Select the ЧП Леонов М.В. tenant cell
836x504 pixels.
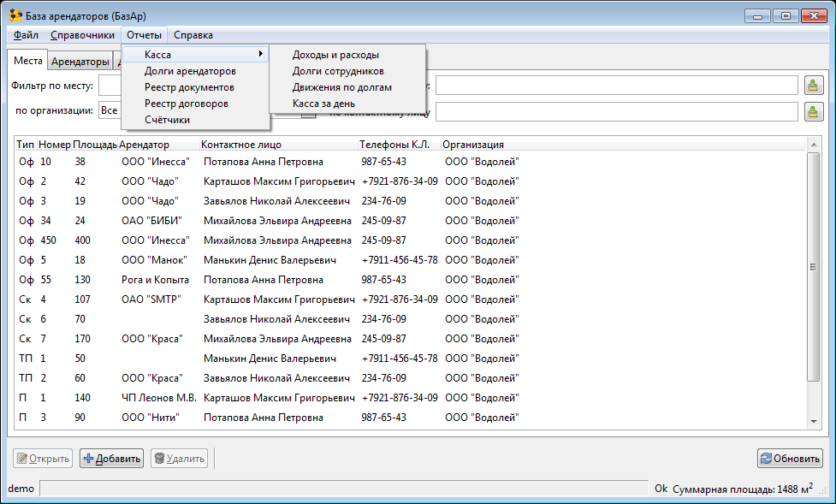(x=159, y=398)
